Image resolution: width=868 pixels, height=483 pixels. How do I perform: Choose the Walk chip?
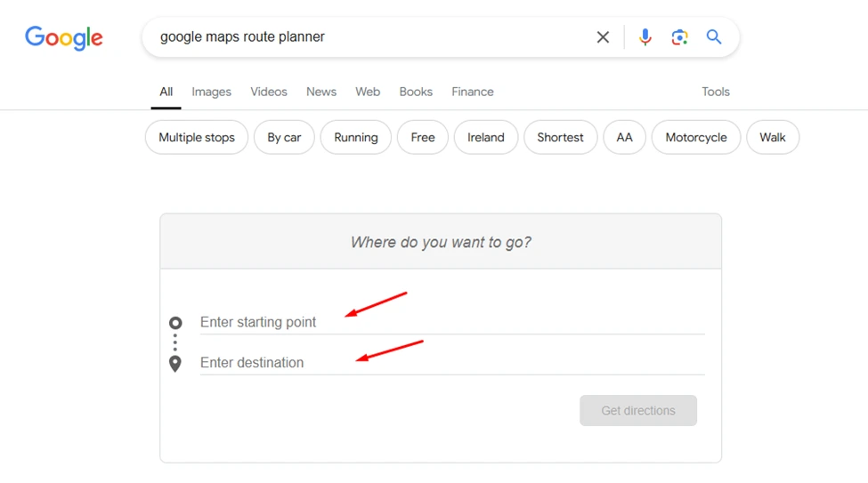point(772,137)
